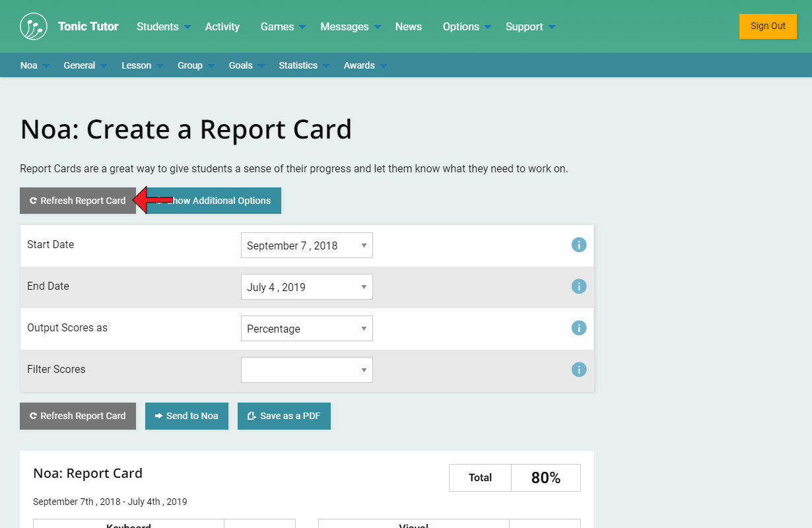
Task: Click the Tonic Tutor logo icon
Action: click(x=33, y=26)
